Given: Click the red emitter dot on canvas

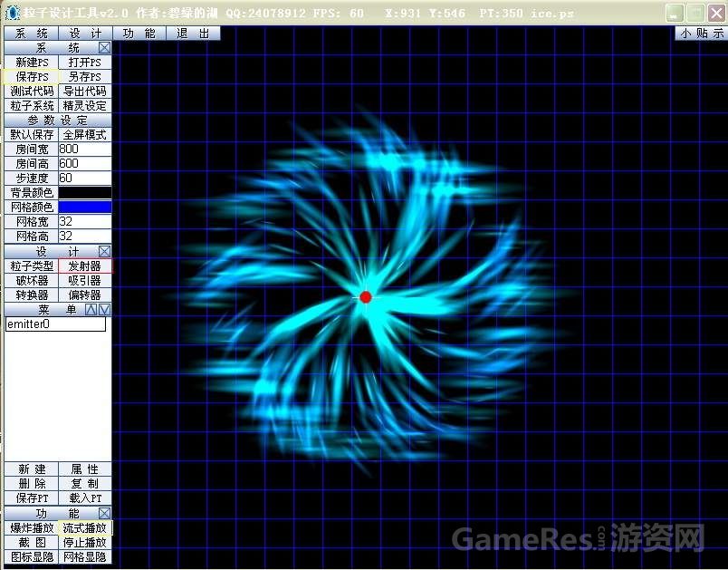Looking at the screenshot, I should point(366,297).
